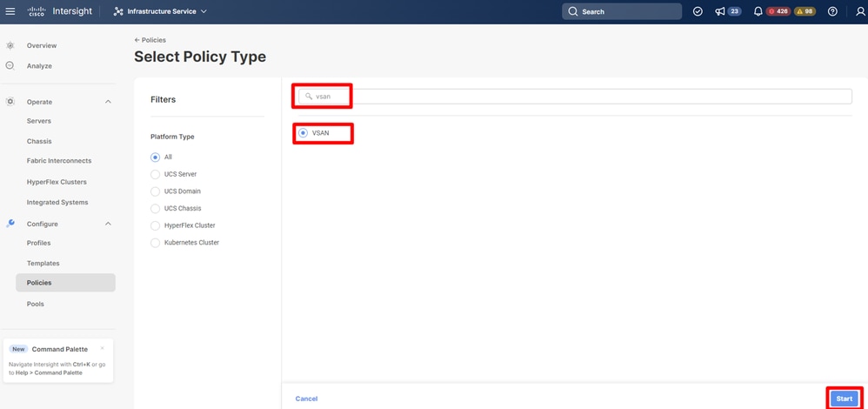The image size is (868, 409).
Task: Open the notifications bell icon
Action: tap(758, 11)
